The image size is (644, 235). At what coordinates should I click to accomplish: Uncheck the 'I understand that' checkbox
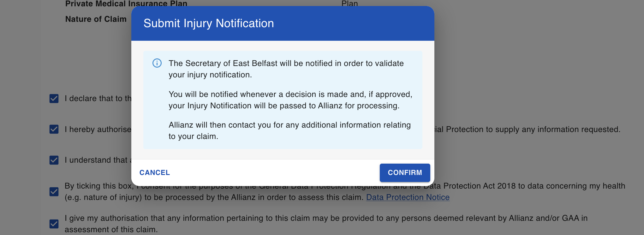(54, 160)
